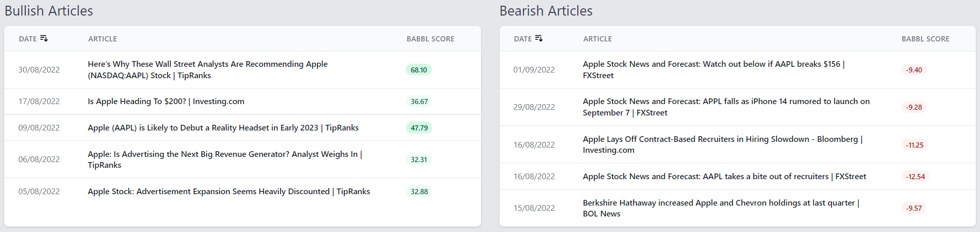Open the Apple Lays Off Contract-Based Recruiters article

723,144
